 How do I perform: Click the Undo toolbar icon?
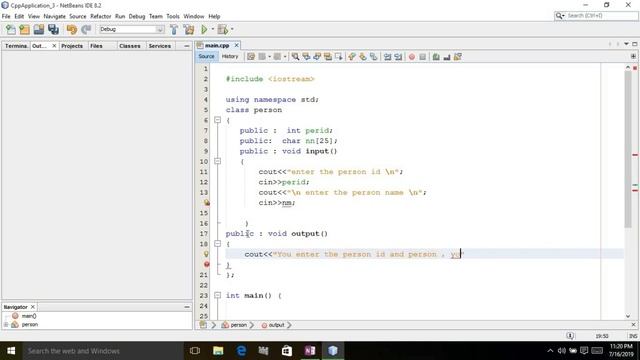coord(71,29)
